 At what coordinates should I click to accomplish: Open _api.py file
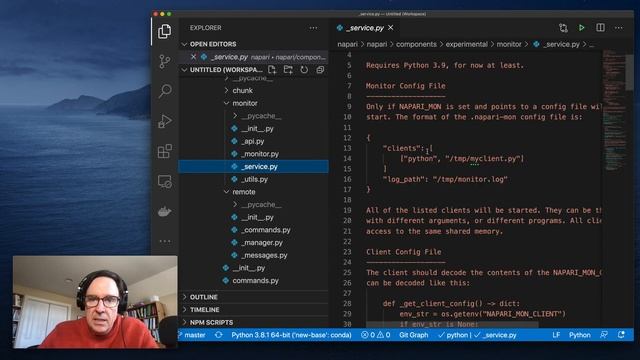tap(253, 141)
